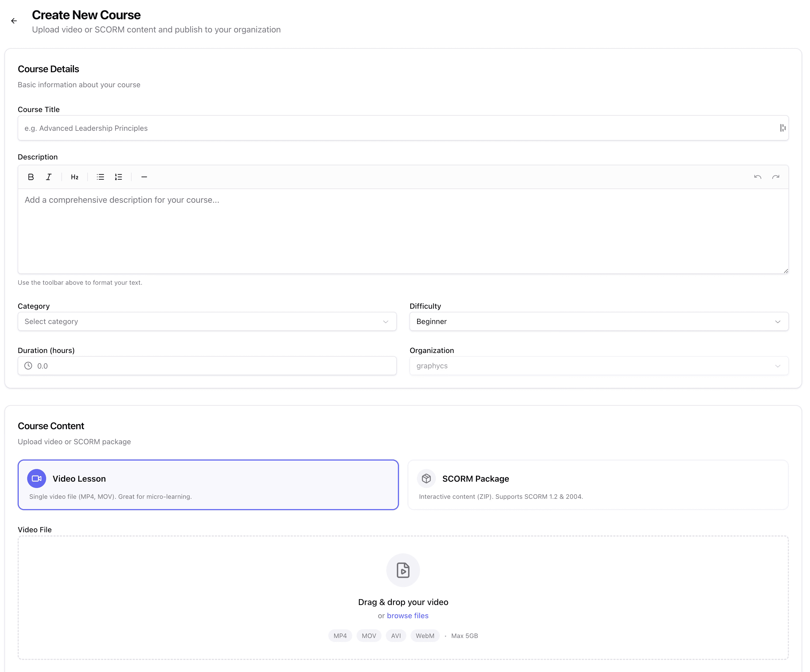Screen dimensions: 810x672
Task: Expand the Organization dropdown
Action: point(599,366)
